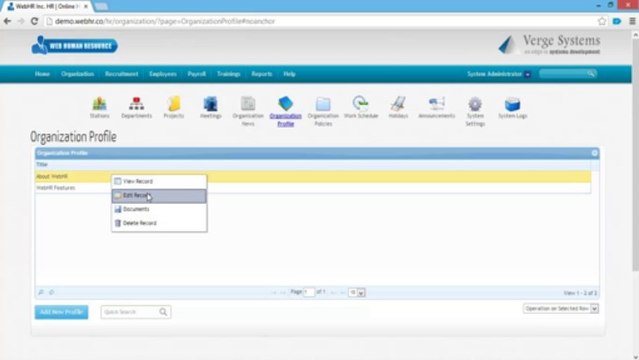Screen dimensions: 639x360
Task: Click the browser address bar
Action: (320, 21)
